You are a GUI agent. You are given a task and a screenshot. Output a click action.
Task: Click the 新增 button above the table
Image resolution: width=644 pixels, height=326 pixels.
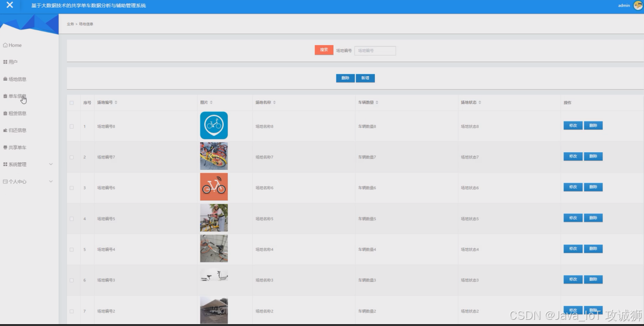[365, 78]
